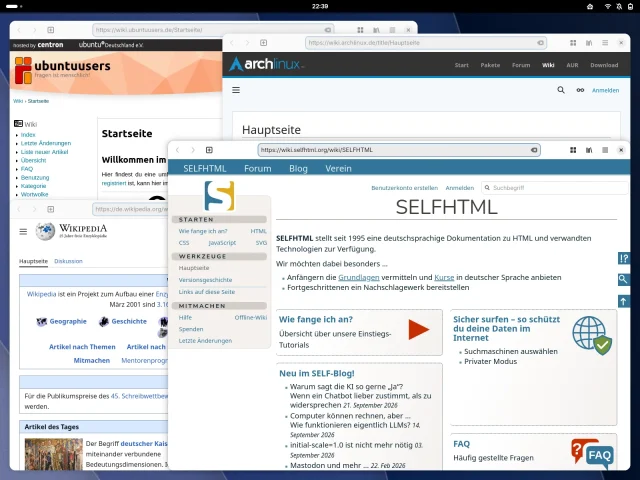The width and height of the screenshot is (640, 480).
Task: Click the magnifier side button on SELFHTML
Action: [624, 280]
